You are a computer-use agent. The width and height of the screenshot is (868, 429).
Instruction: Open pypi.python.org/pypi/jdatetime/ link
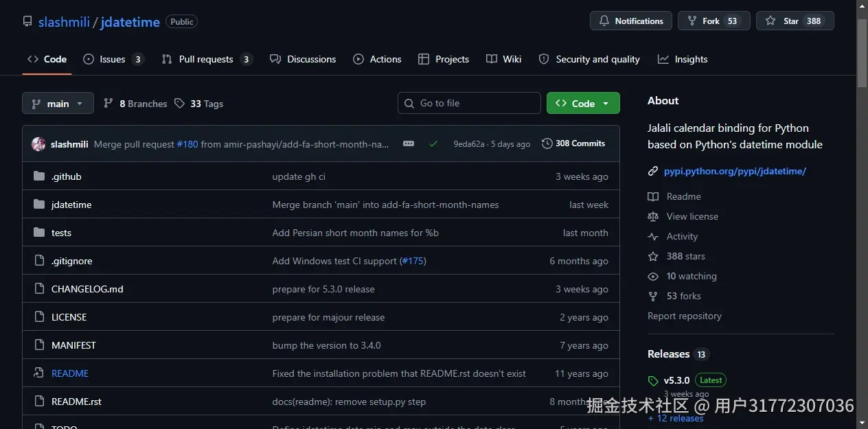click(735, 171)
